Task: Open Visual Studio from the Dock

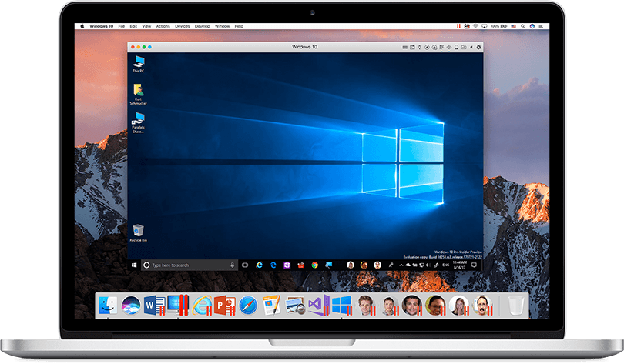Action: coord(318,306)
